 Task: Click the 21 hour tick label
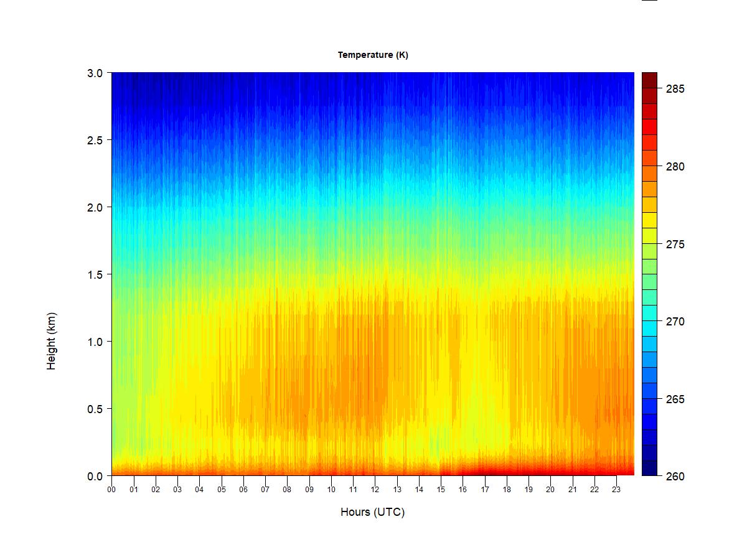point(572,490)
